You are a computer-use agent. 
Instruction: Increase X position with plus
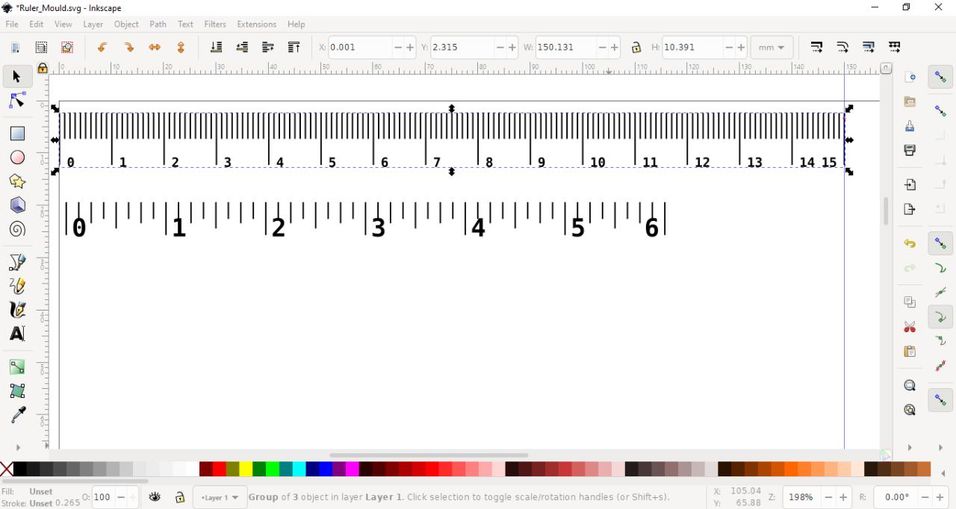pyautogui.click(x=410, y=47)
